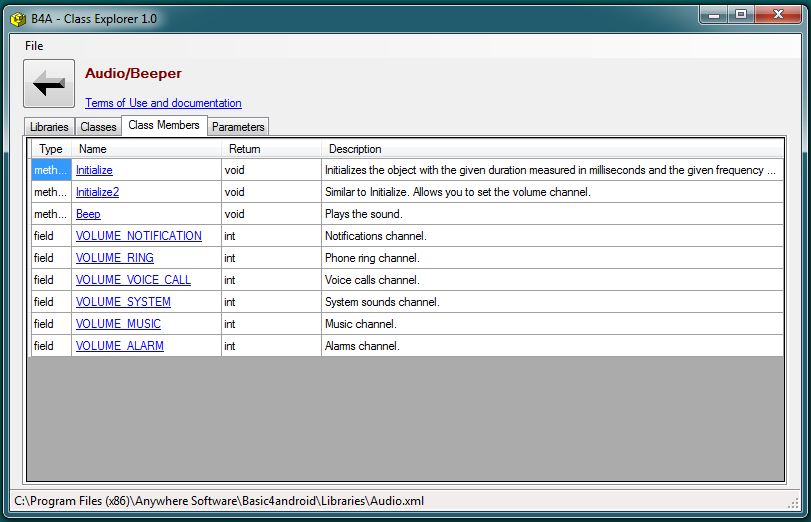Image resolution: width=811 pixels, height=522 pixels.
Task: Open the VOLUME_MUSIC field link
Action: (x=118, y=324)
